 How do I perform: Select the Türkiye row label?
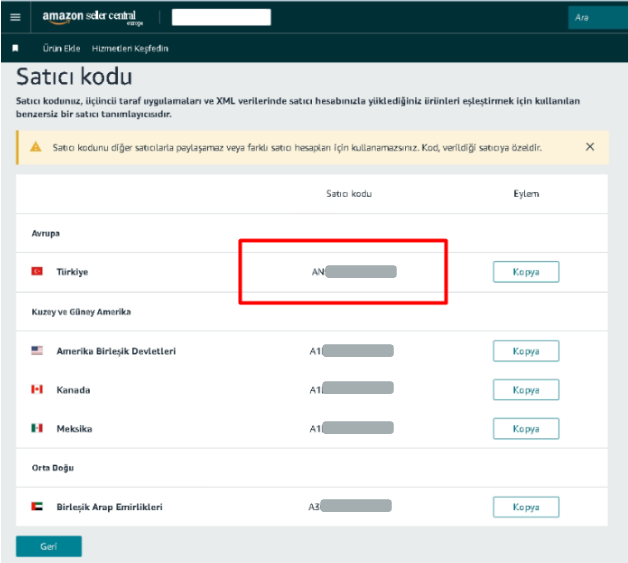72,272
